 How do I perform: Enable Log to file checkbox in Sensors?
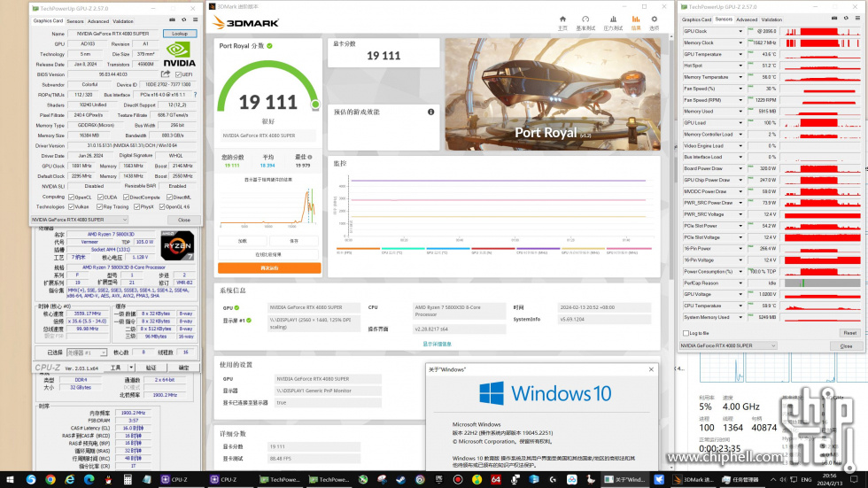click(x=686, y=333)
